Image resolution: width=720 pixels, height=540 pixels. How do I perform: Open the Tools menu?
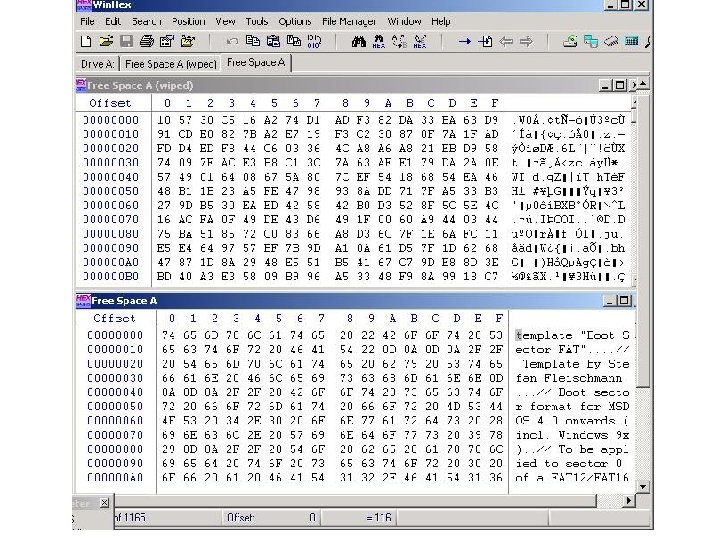(x=257, y=21)
